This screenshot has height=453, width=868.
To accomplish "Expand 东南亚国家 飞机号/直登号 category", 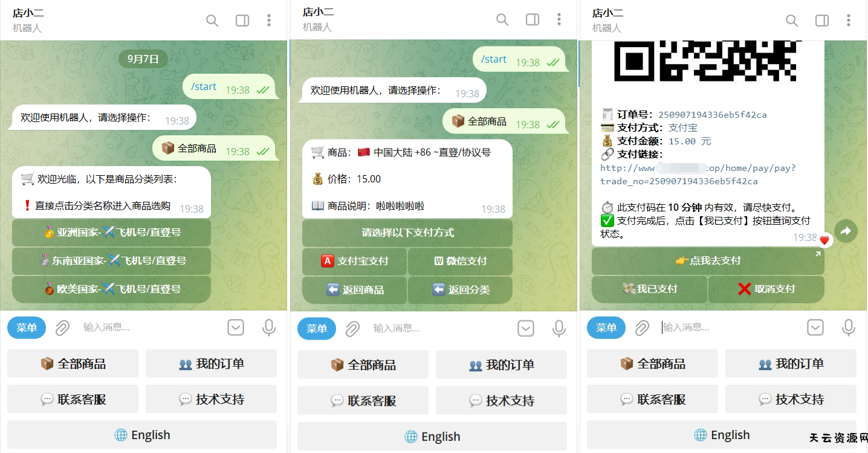I will [x=111, y=261].
